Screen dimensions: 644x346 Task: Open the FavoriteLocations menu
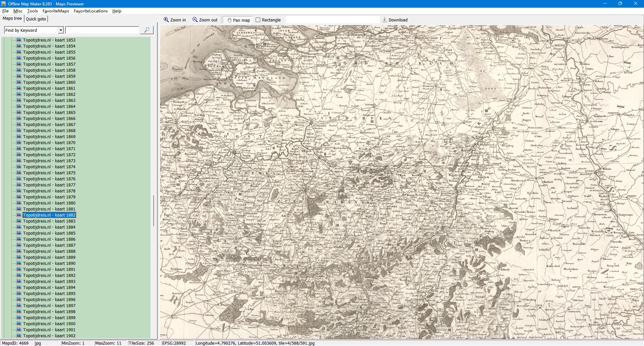[x=91, y=11]
